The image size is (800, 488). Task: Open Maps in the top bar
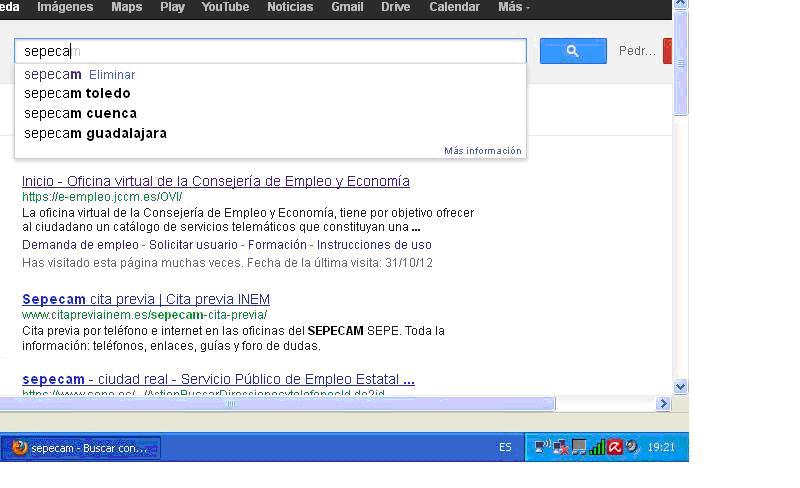[x=127, y=7]
